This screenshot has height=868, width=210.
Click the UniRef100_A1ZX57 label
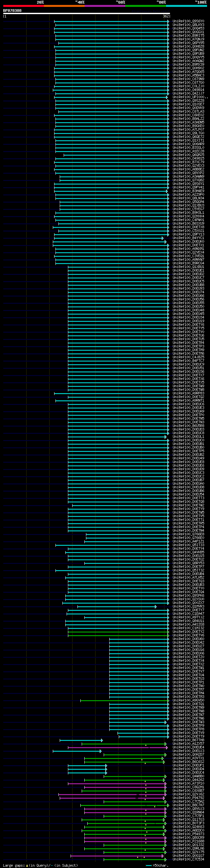pyautogui.click(x=188, y=744)
